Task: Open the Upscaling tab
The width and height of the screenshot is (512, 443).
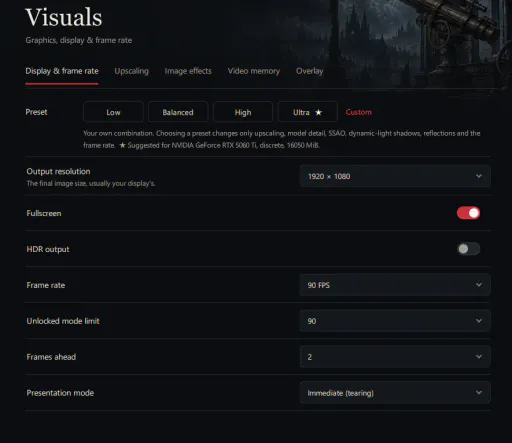Action: (x=131, y=71)
